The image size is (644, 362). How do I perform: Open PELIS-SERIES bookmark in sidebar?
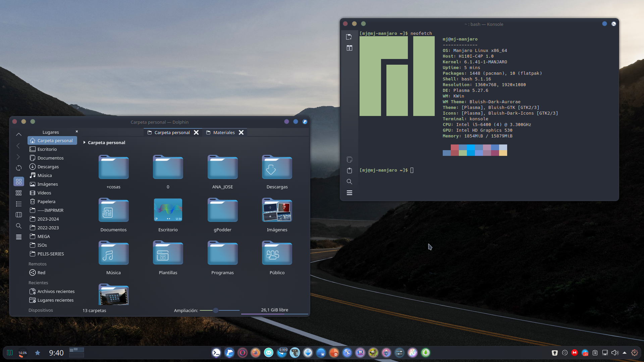(52, 254)
